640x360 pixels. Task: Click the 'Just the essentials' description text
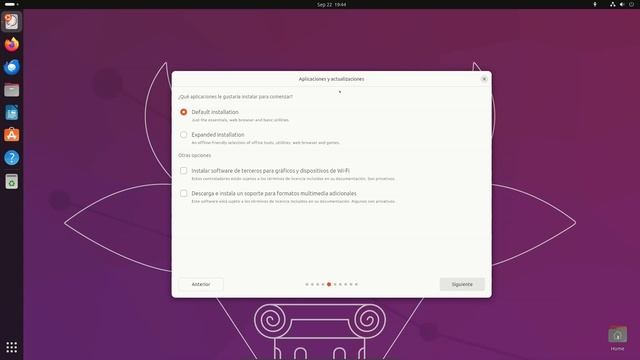click(240, 120)
